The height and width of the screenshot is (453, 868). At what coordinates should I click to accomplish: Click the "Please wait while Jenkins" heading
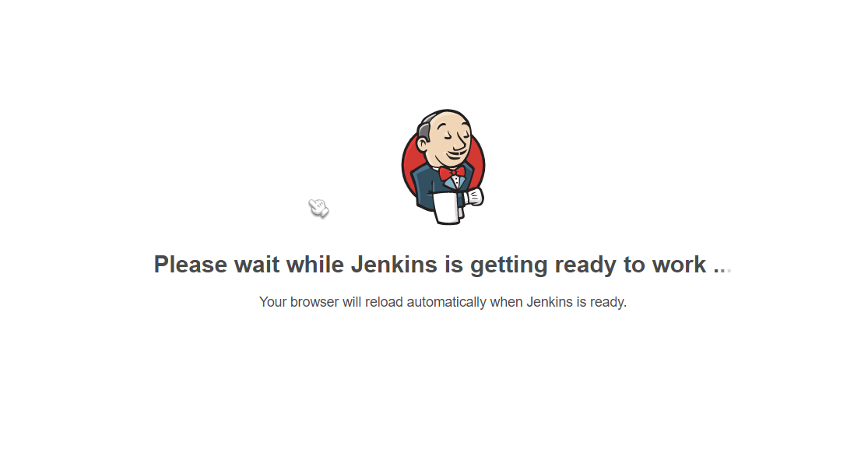[443, 265]
